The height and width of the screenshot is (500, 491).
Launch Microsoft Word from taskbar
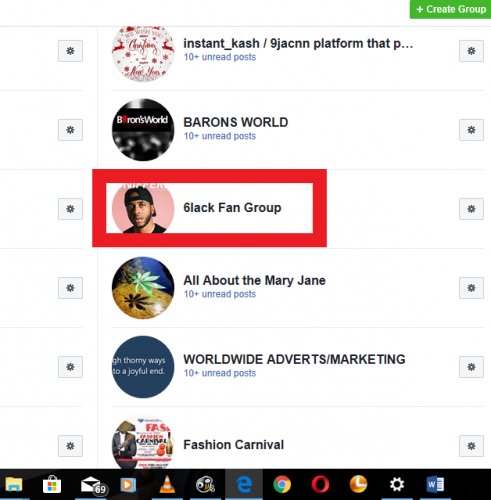(435, 484)
